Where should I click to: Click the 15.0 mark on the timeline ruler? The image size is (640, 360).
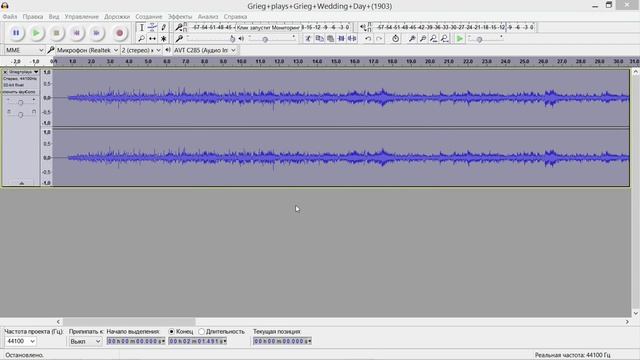point(336,61)
